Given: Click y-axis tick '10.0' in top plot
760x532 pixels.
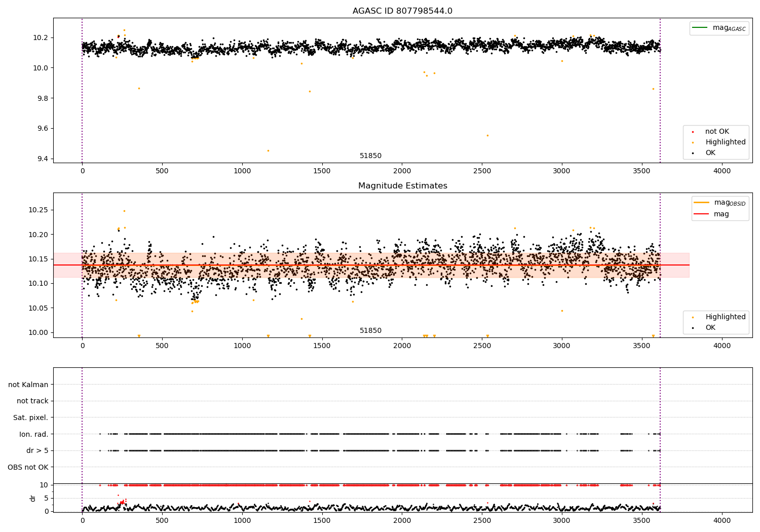Looking at the screenshot, I should click(x=41, y=68).
